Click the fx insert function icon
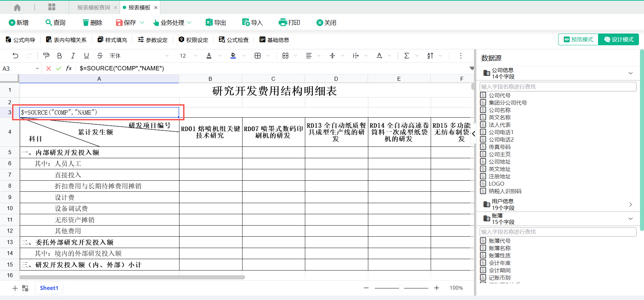Screen dimensions: 644x300 [69, 68]
